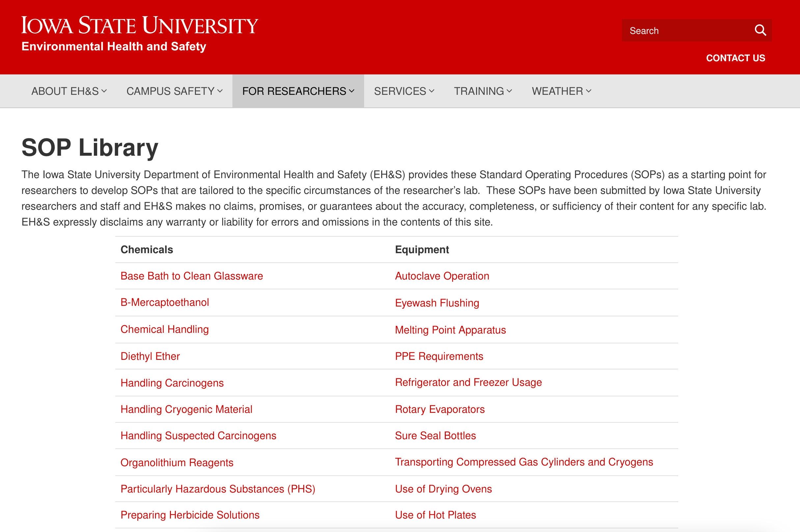Open the B-Mercaptoethanol SOP link
800x532 pixels.
pyautogui.click(x=165, y=302)
